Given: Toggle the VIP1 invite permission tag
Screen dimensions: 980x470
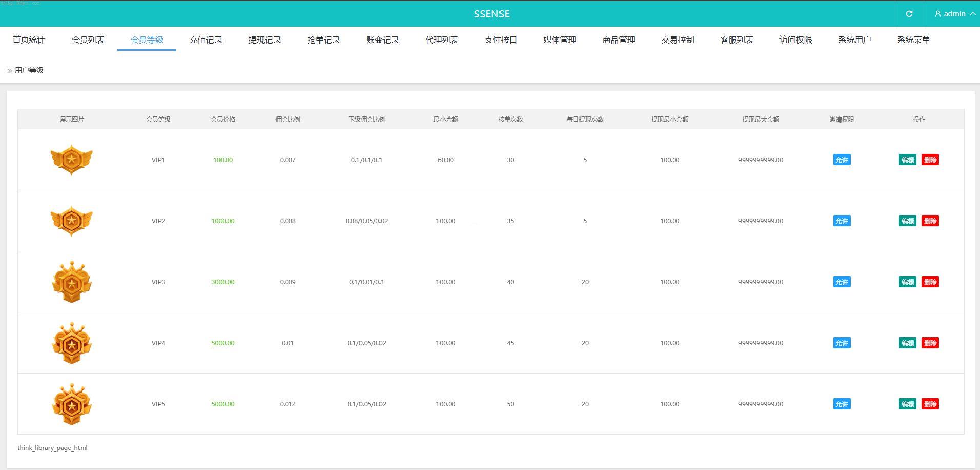Looking at the screenshot, I should [842, 160].
